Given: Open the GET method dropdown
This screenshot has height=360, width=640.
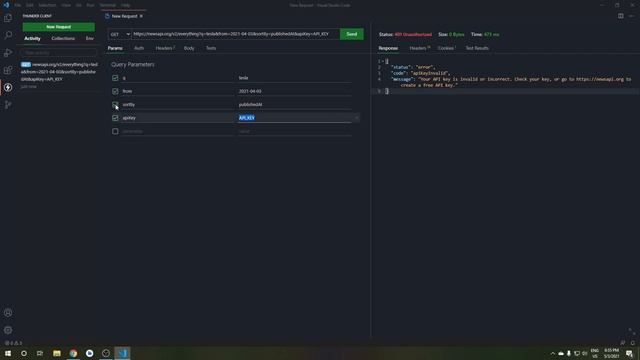Looking at the screenshot, I should (120, 34).
